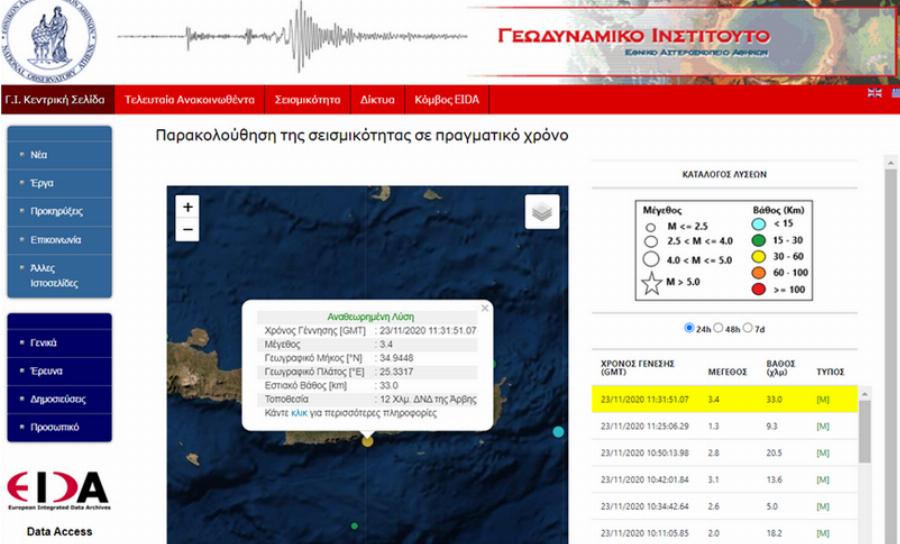Click the event list scrollbar thumb
Viewport: 900px width, 544px height.
[x=864, y=431]
